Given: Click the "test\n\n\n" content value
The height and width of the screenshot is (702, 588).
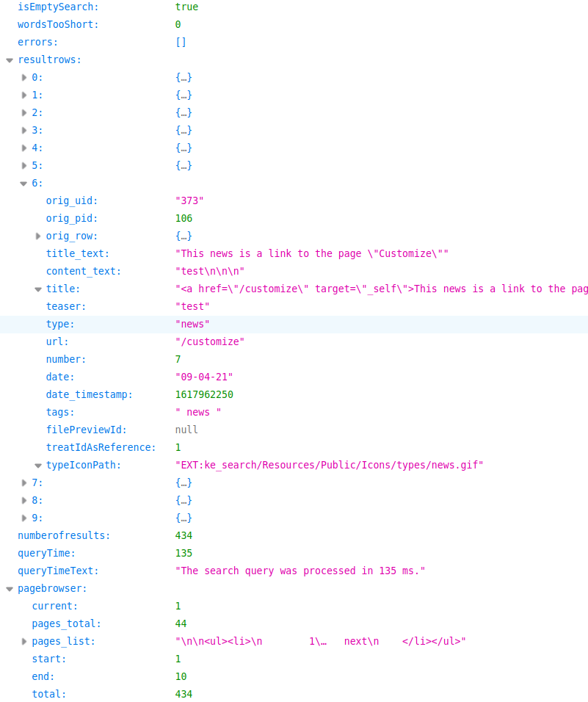Looking at the screenshot, I should point(210,271).
